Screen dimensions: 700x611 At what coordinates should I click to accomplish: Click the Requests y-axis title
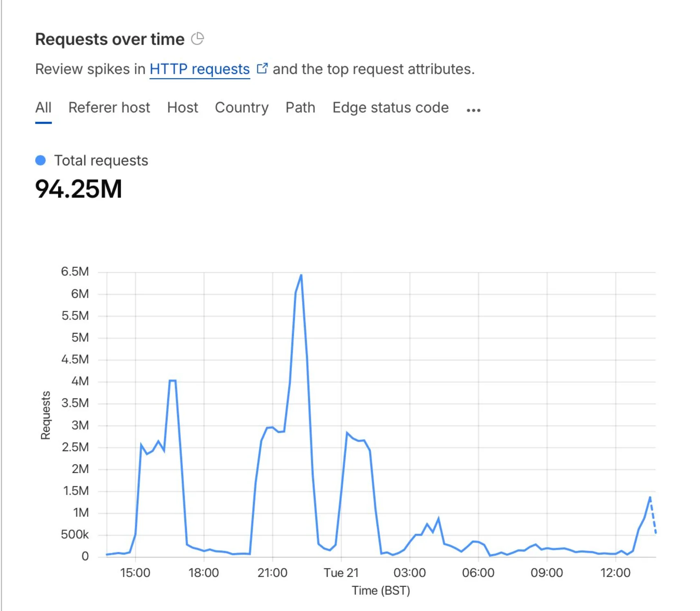point(45,415)
